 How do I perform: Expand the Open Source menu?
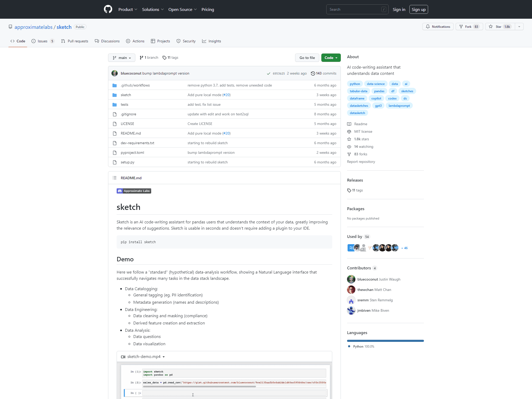click(182, 9)
